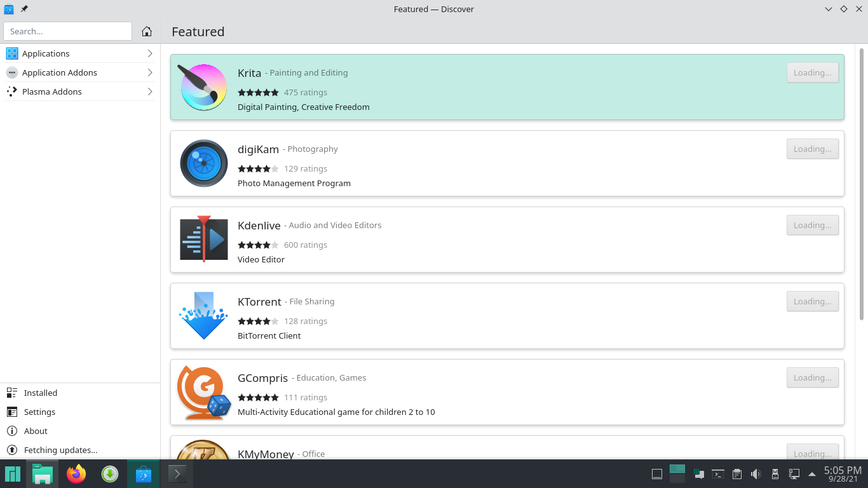The width and height of the screenshot is (868, 488).
Task: Click digiKam's 129 ratings text
Action: point(306,168)
